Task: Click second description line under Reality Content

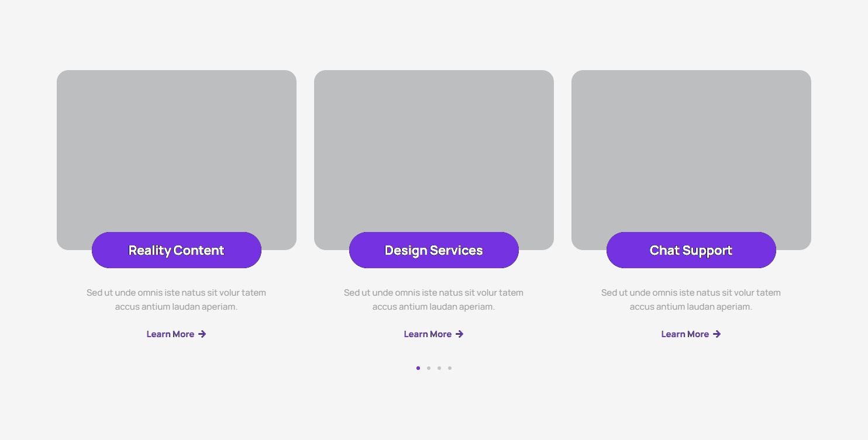Action: point(177,307)
